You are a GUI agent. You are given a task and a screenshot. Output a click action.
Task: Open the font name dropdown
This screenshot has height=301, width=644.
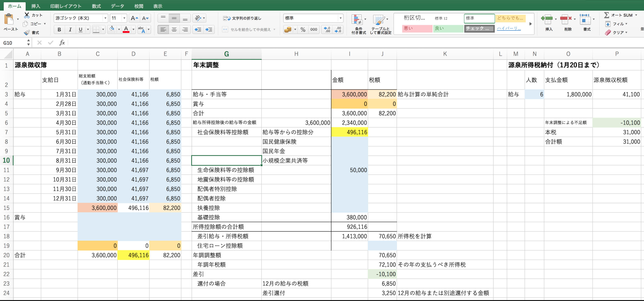click(x=106, y=18)
